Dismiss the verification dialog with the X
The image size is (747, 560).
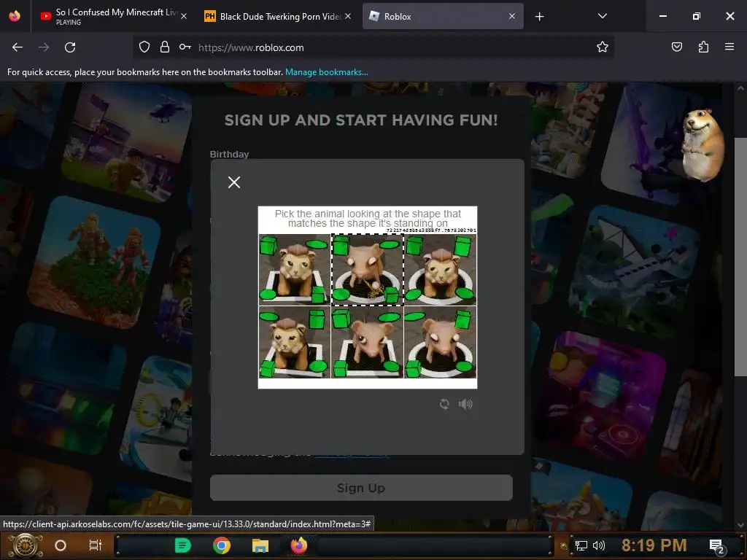tap(234, 182)
